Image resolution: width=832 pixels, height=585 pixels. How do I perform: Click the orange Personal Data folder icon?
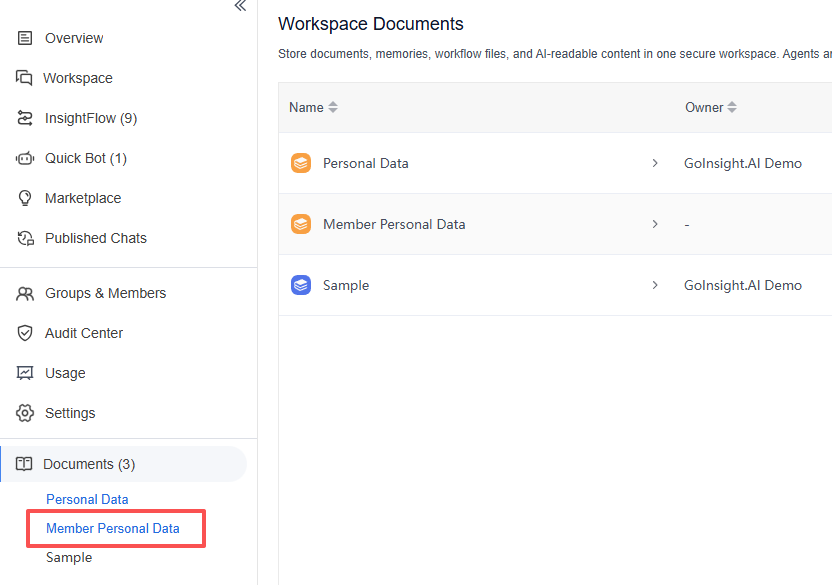pyautogui.click(x=301, y=164)
